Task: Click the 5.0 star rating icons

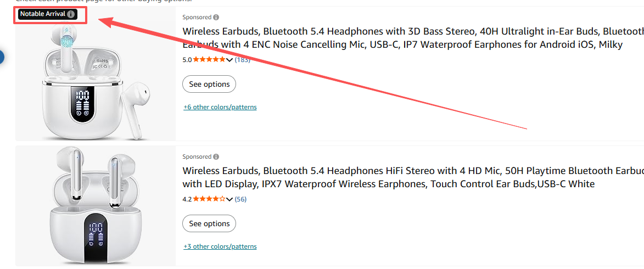Action: pos(209,60)
